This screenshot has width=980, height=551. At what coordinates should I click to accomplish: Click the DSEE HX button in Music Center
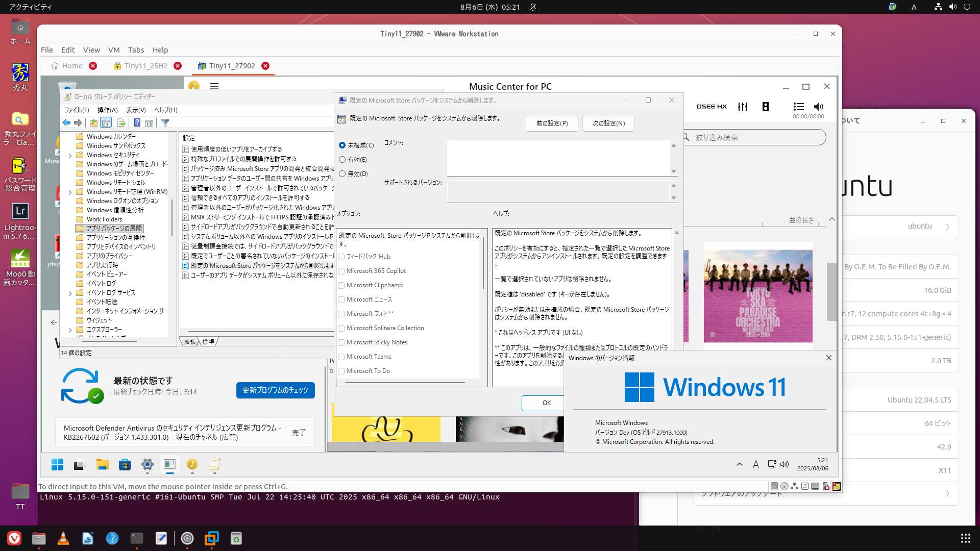[712, 107]
